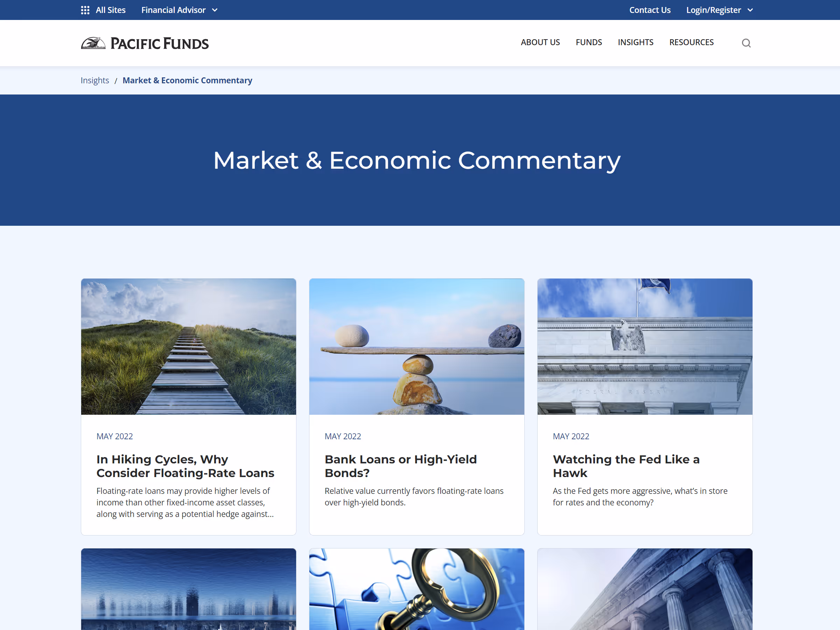Go to Insights breadcrumb link
Image resolution: width=840 pixels, height=630 pixels.
point(94,80)
